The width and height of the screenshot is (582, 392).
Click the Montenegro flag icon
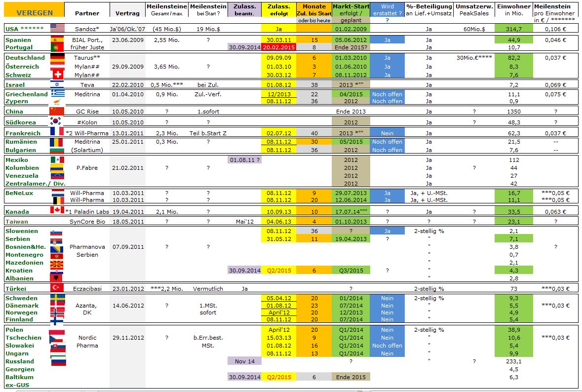tap(56, 256)
